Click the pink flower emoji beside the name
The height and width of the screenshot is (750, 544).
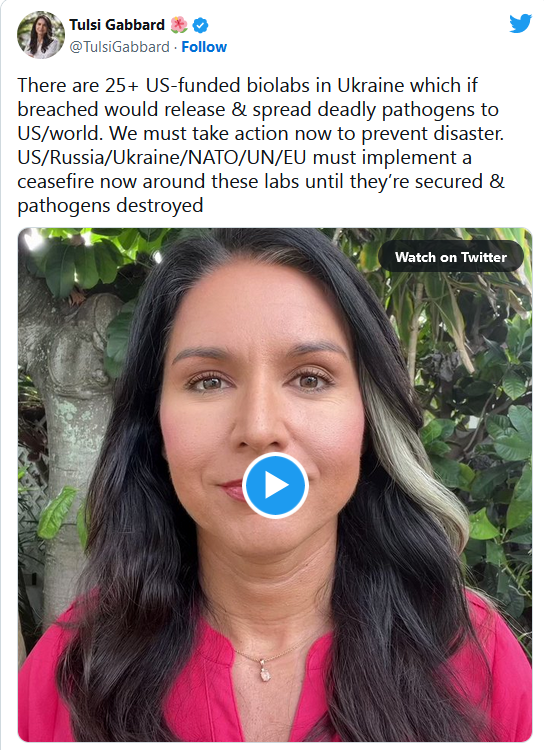[179, 24]
